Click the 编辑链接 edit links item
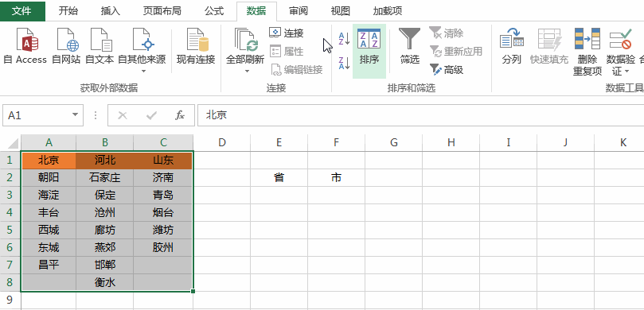This screenshot has width=644, height=310. [x=297, y=70]
